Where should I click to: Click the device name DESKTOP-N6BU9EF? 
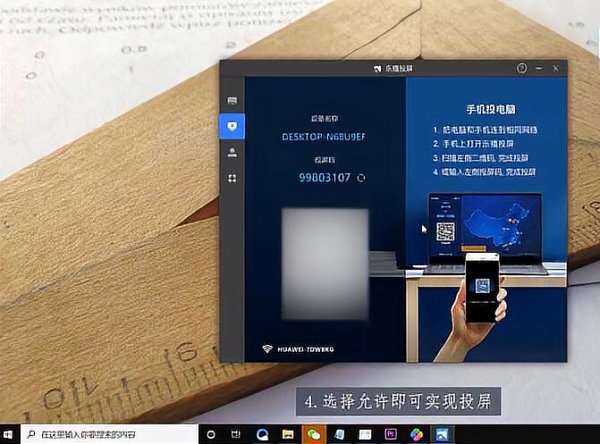tap(324, 132)
